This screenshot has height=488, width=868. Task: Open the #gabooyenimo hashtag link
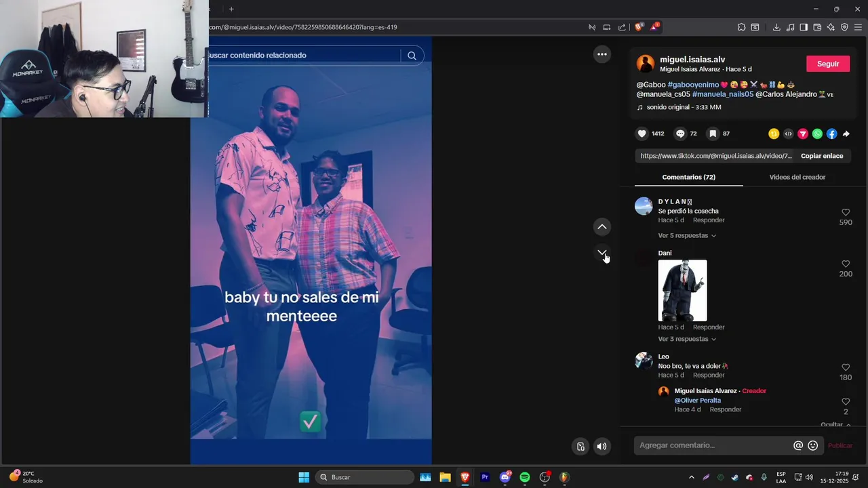coord(693,85)
